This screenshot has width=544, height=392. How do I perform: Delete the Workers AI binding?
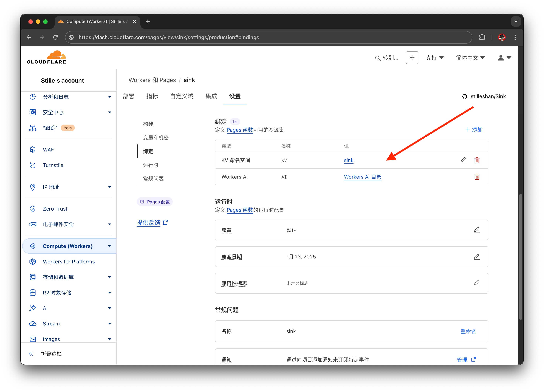(477, 177)
